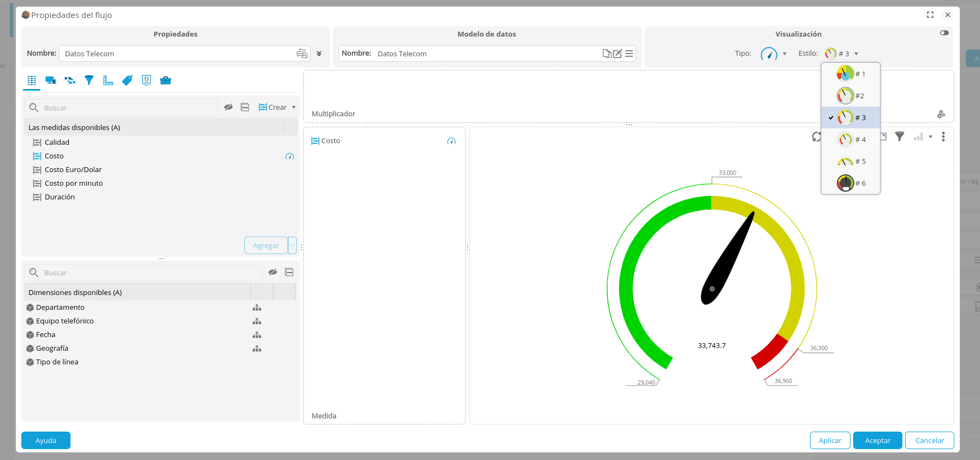Choose gauge style # 1 from list

coord(851,74)
